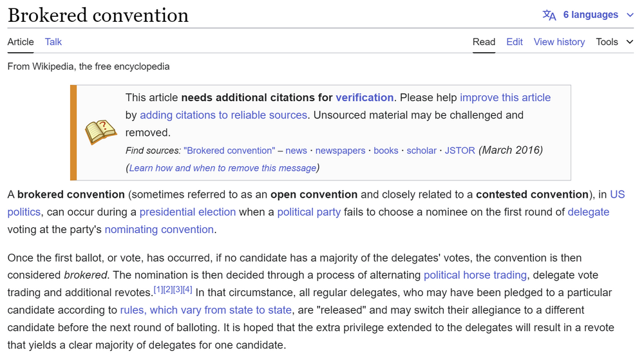644x358 pixels.
Task: Switch to the Talk tab
Action: [x=53, y=42]
